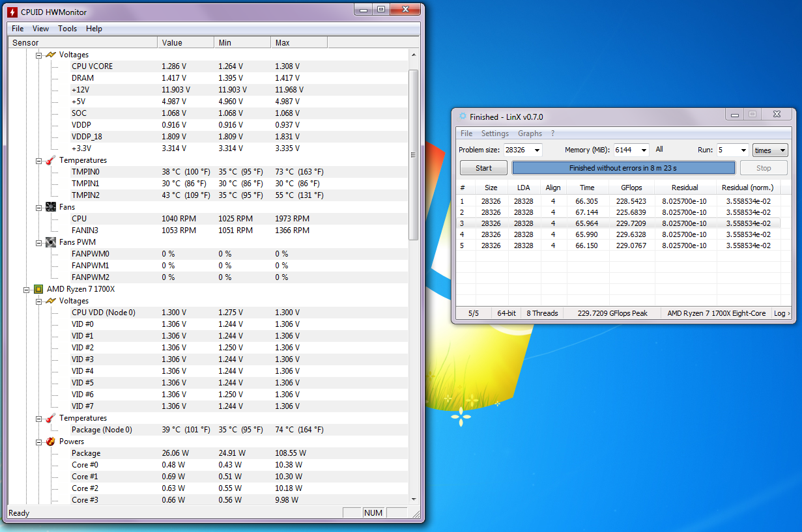Click the HWMonitor vertical scrollbar thumb

[413, 155]
